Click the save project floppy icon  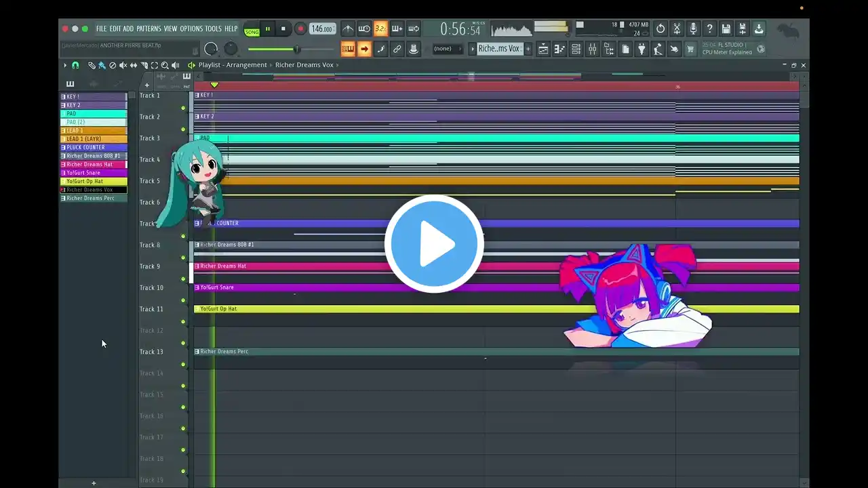[726, 28]
